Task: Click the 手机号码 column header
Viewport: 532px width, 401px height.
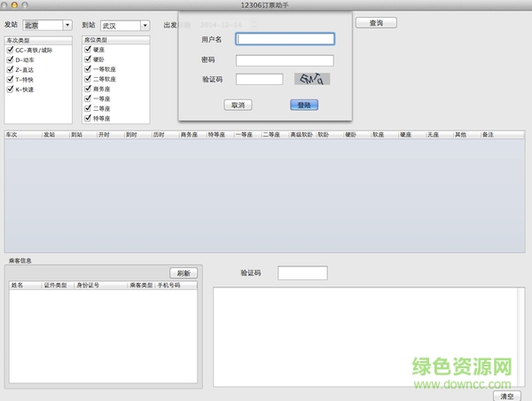Action: 176,285
